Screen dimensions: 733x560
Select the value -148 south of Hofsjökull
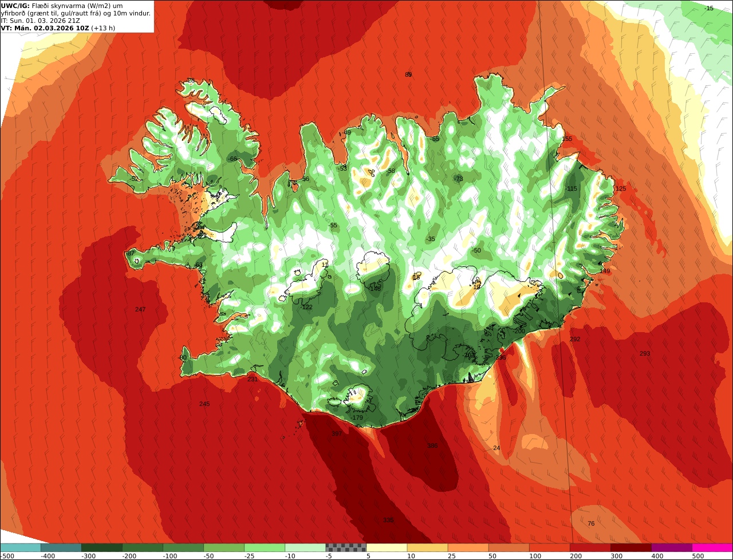click(x=375, y=289)
